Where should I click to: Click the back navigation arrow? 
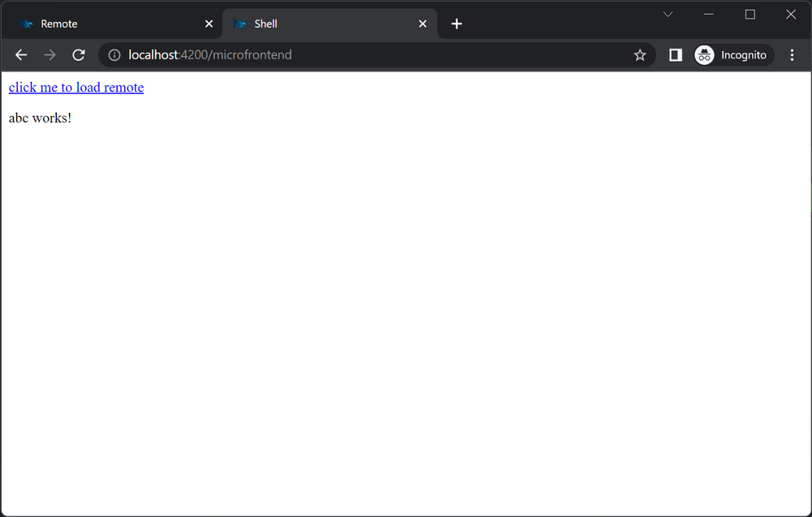[x=21, y=54]
